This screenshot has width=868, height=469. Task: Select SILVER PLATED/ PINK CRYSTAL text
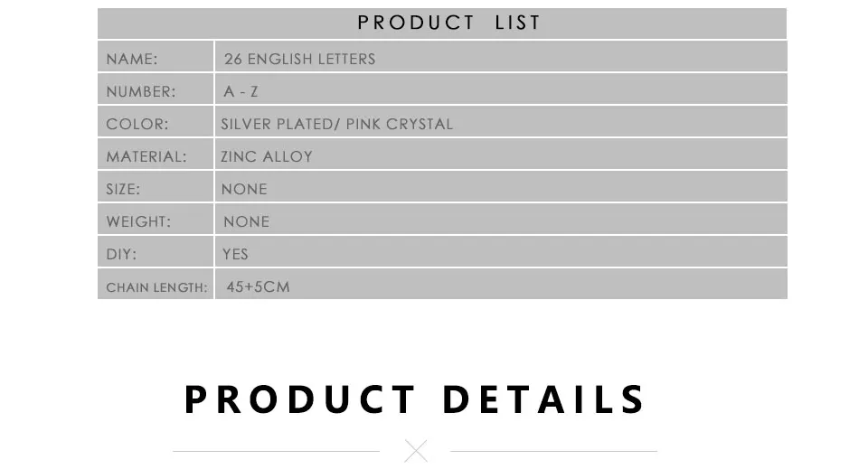pyautogui.click(x=336, y=124)
